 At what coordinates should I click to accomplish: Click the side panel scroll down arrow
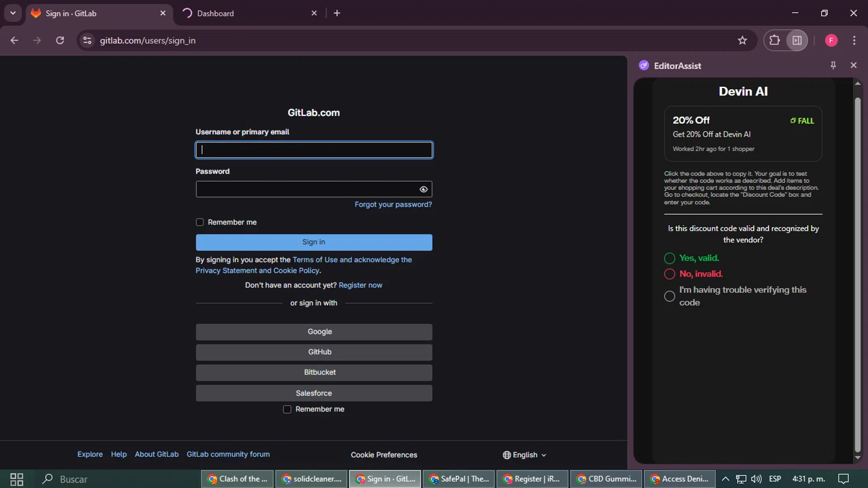(x=858, y=458)
